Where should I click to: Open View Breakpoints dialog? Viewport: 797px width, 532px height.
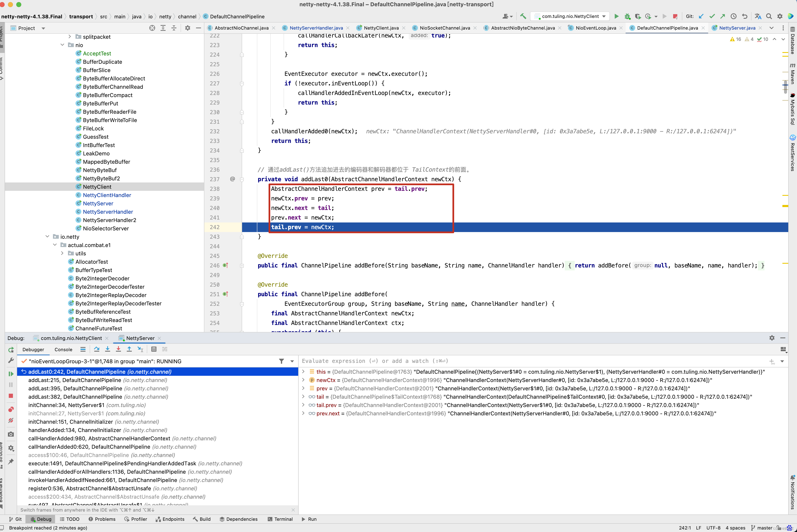tap(11, 409)
